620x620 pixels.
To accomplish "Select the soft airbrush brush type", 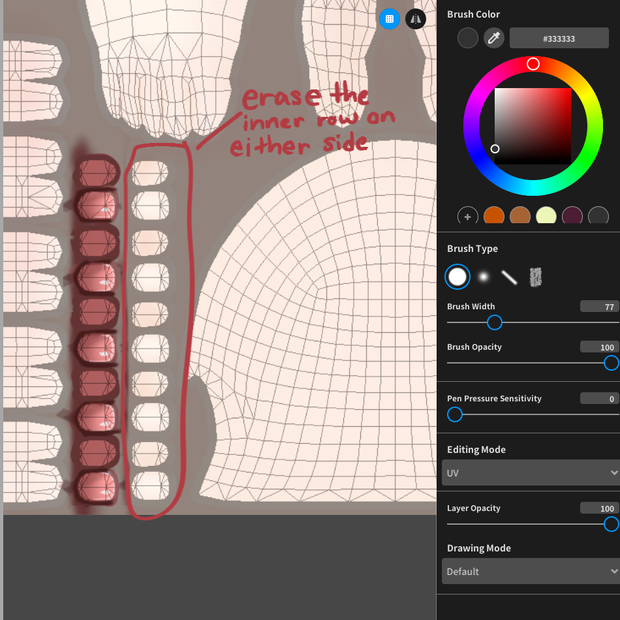I will (x=483, y=277).
